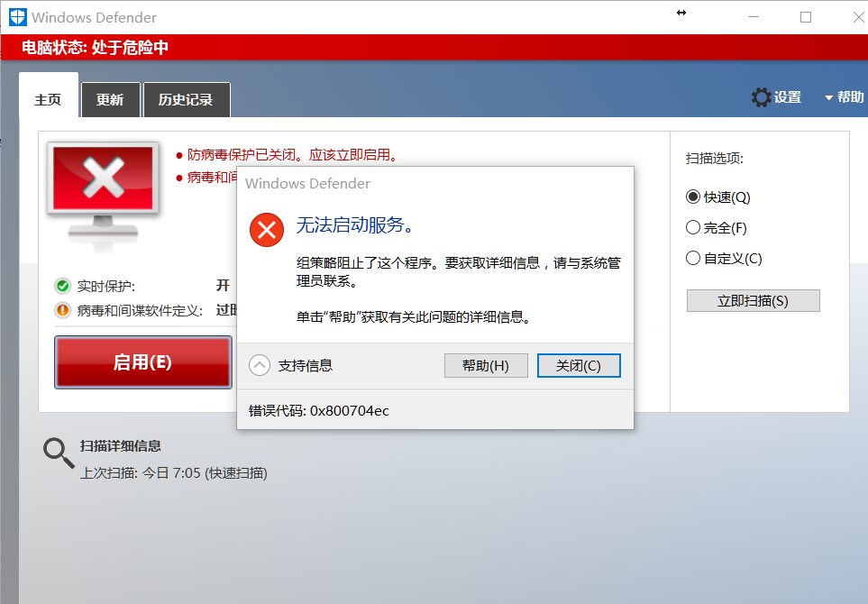
Task: Click the 扫描选项 label
Action: click(x=714, y=159)
